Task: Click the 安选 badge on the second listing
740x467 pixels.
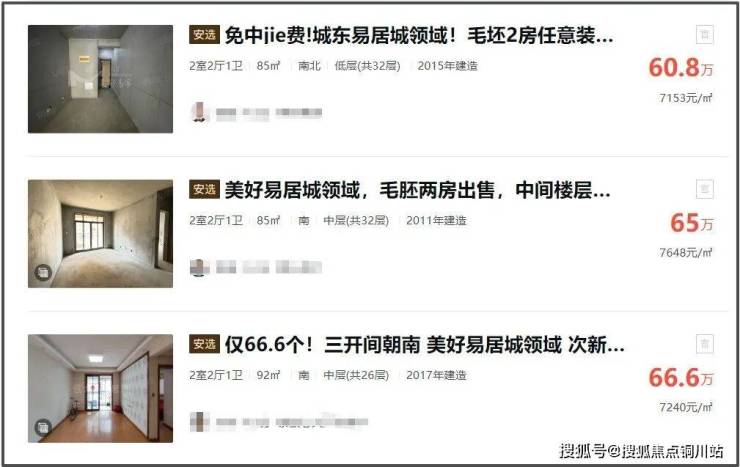Action: [x=204, y=190]
